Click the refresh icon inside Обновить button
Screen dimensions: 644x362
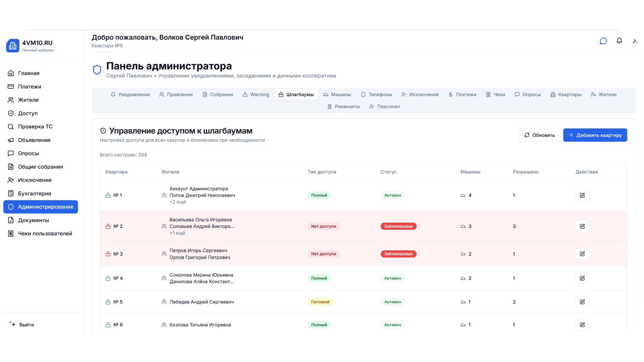click(x=527, y=135)
